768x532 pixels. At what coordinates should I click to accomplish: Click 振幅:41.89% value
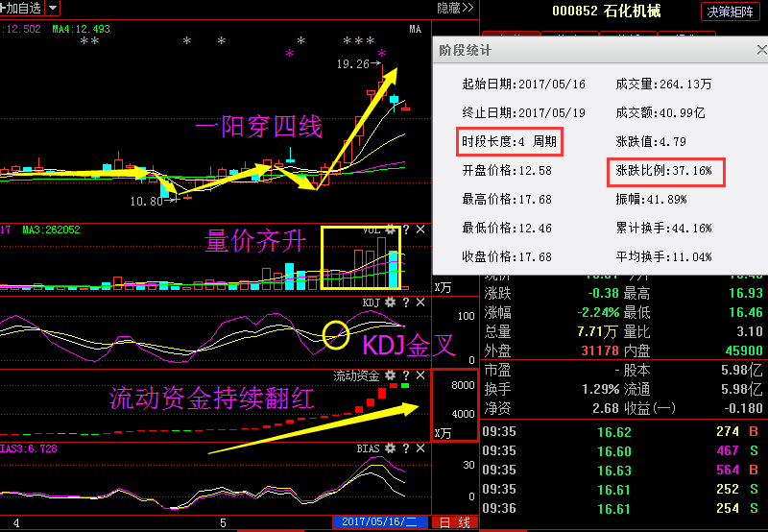pyautogui.click(x=651, y=200)
